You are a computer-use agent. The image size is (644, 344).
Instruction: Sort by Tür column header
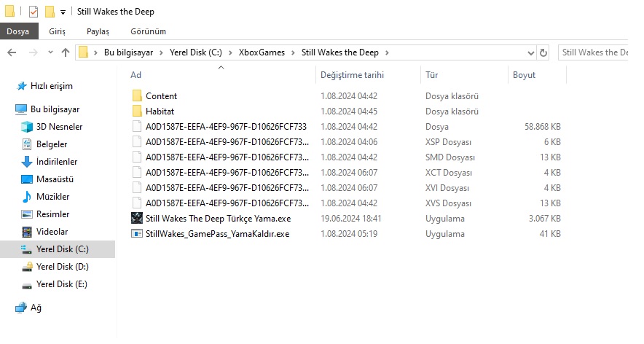pos(432,75)
